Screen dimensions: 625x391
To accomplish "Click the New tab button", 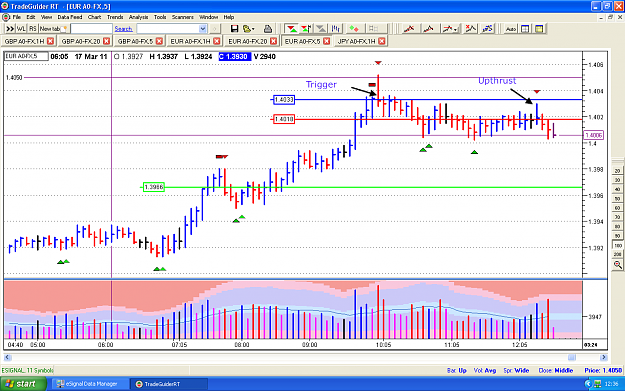I will point(53,29).
